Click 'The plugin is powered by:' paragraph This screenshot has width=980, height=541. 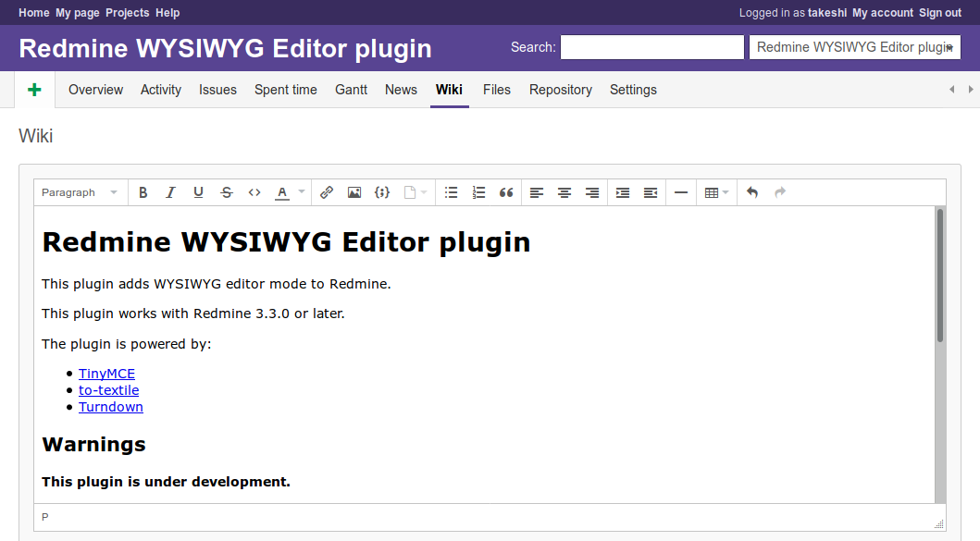(126, 344)
